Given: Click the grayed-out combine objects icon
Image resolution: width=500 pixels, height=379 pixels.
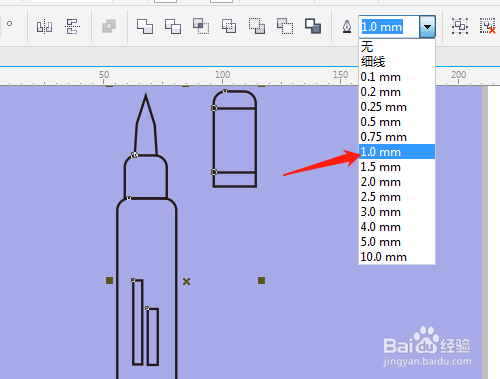Looking at the screenshot, I should pyautogui.click(x=109, y=26).
